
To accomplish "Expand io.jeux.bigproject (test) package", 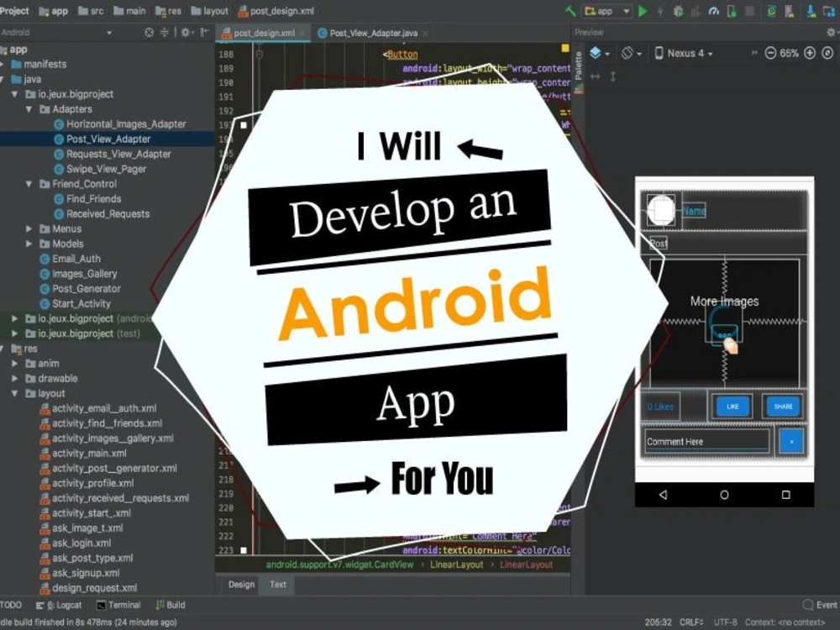I will point(14,333).
